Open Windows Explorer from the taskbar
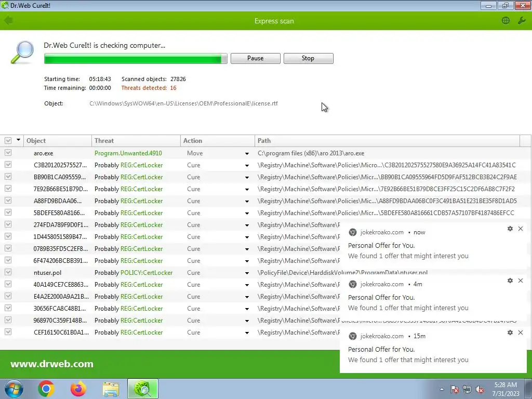This screenshot has height=399, width=532. click(x=111, y=389)
